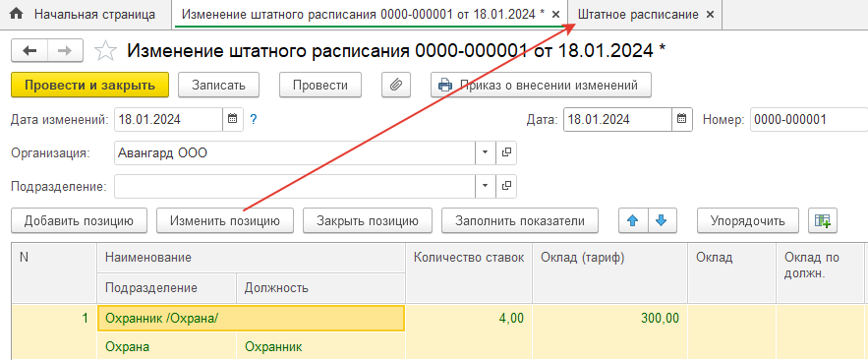The width and height of the screenshot is (868, 360).
Task: Select the 300,00 salary cell
Action: click(x=610, y=332)
